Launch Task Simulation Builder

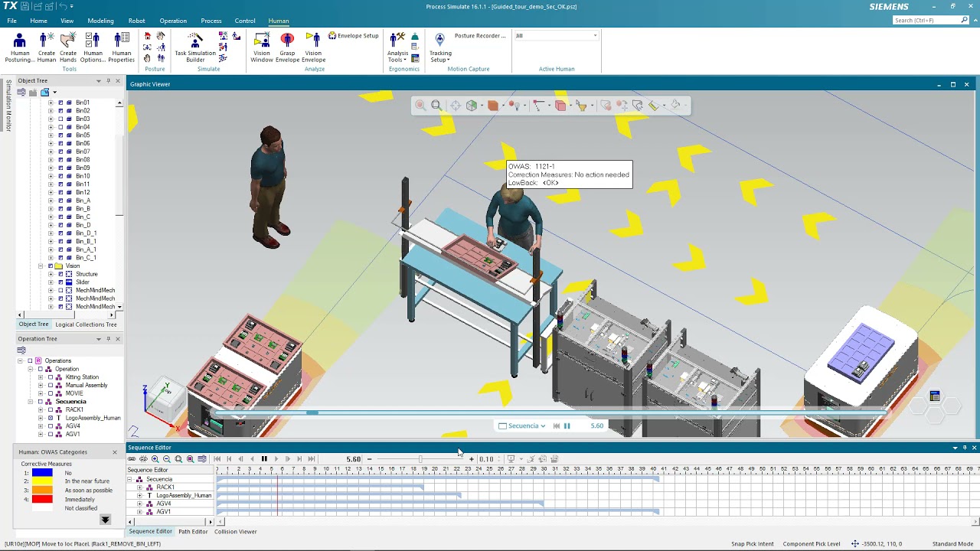coord(195,47)
